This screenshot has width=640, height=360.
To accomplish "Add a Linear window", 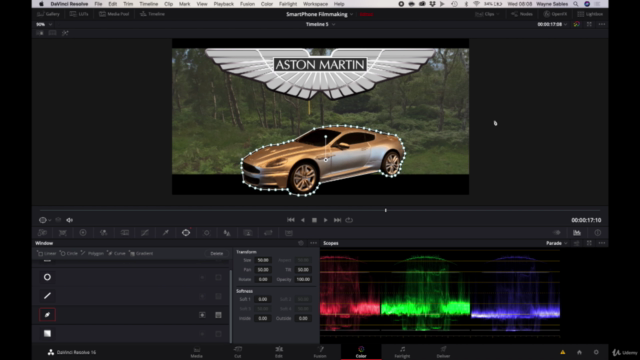I will (47, 253).
